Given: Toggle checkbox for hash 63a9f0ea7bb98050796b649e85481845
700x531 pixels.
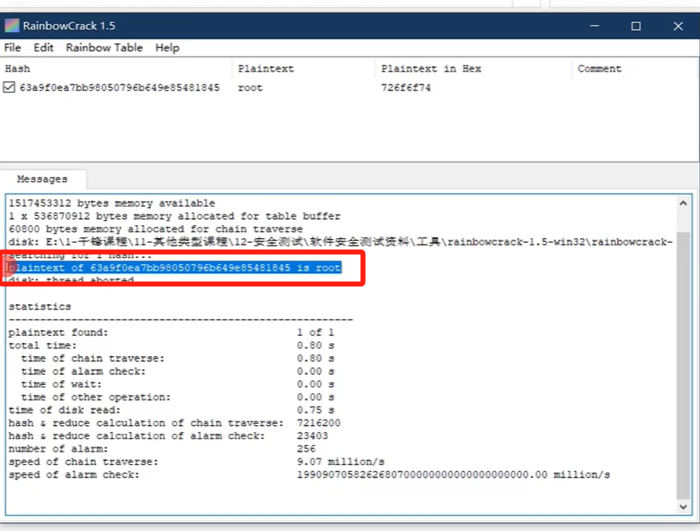Looking at the screenshot, I should point(9,87).
